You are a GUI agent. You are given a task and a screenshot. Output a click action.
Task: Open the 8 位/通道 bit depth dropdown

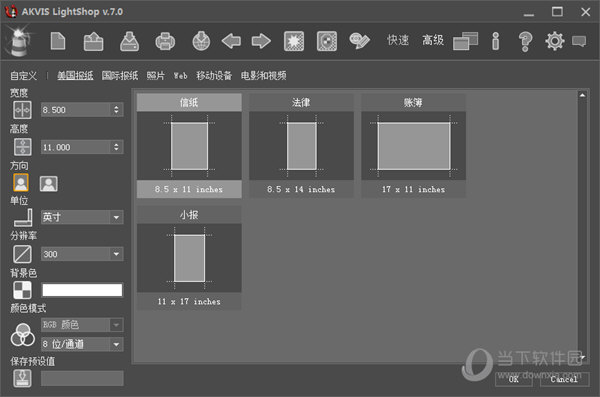[x=82, y=344]
